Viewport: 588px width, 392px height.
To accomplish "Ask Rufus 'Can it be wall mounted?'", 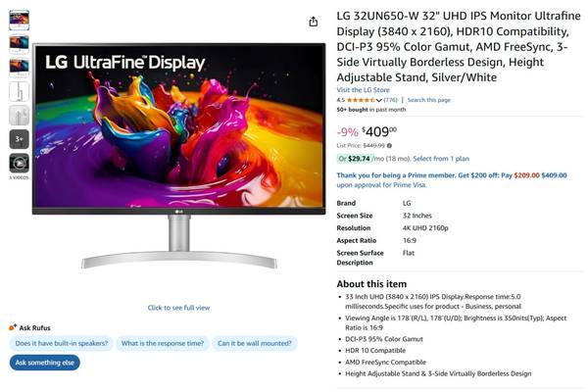I will [x=255, y=343].
